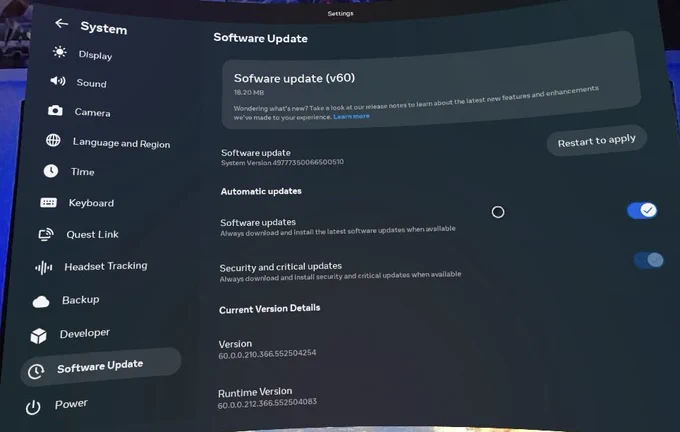Viewport: 680px width, 432px height.
Task: Click System Version 49777350066500510 text
Action: [x=282, y=162]
